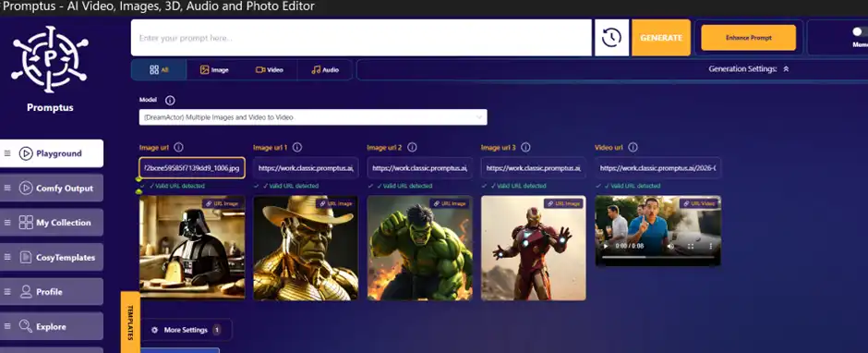Viewport: 868px width, 353px height.
Task: Open CosyTemplates from sidebar
Action: pos(52,257)
